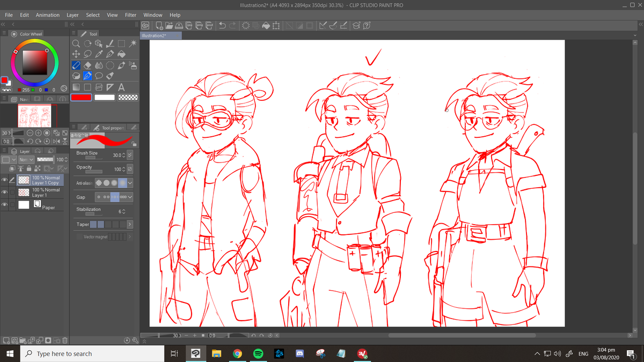Create new document from command bar
The image size is (644, 362).
[159, 25]
